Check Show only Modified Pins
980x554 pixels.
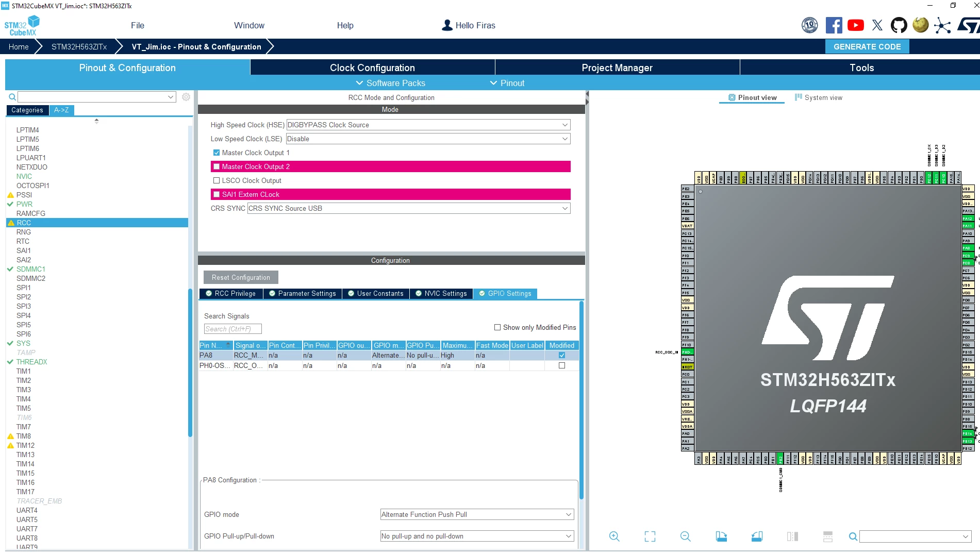pyautogui.click(x=497, y=327)
